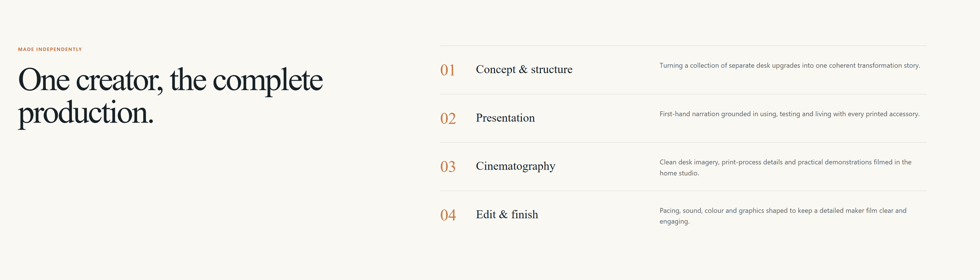The width and height of the screenshot is (980, 280).
Task: Click the clean desk imagery description
Action: point(785,168)
